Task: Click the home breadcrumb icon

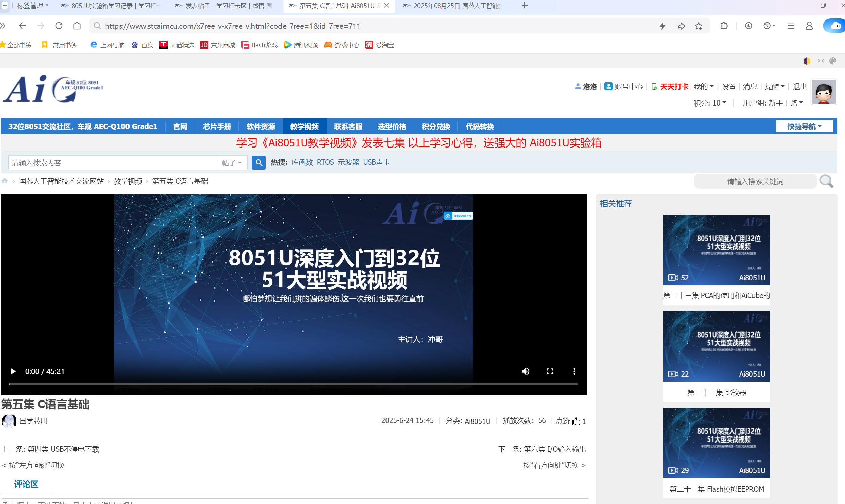Action: pyautogui.click(x=5, y=181)
